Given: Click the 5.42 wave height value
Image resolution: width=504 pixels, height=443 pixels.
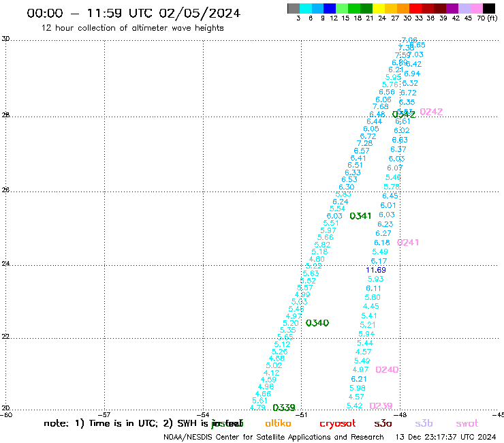Looking at the screenshot, I should point(355,406).
